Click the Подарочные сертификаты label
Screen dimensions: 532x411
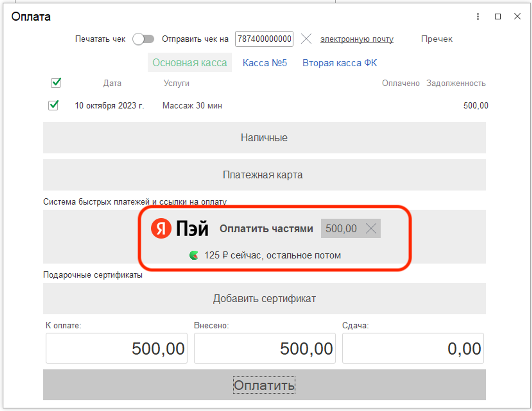93,275
